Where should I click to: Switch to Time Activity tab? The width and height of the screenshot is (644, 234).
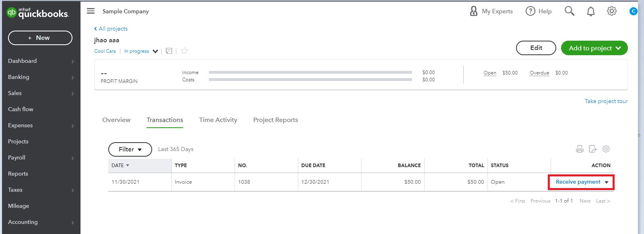point(218,120)
